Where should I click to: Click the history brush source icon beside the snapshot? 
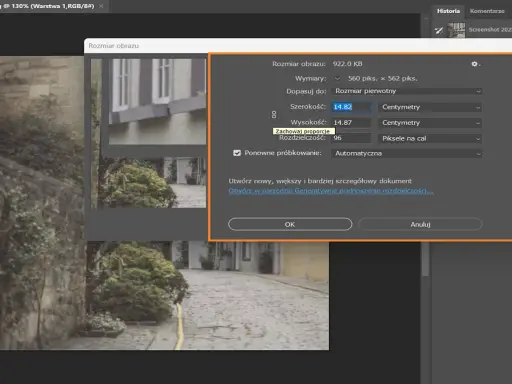click(x=439, y=31)
